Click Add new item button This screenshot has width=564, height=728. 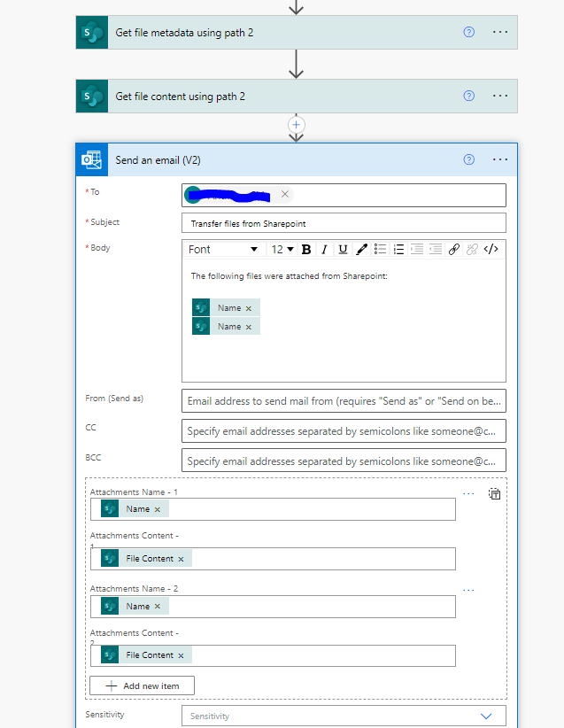pos(142,685)
